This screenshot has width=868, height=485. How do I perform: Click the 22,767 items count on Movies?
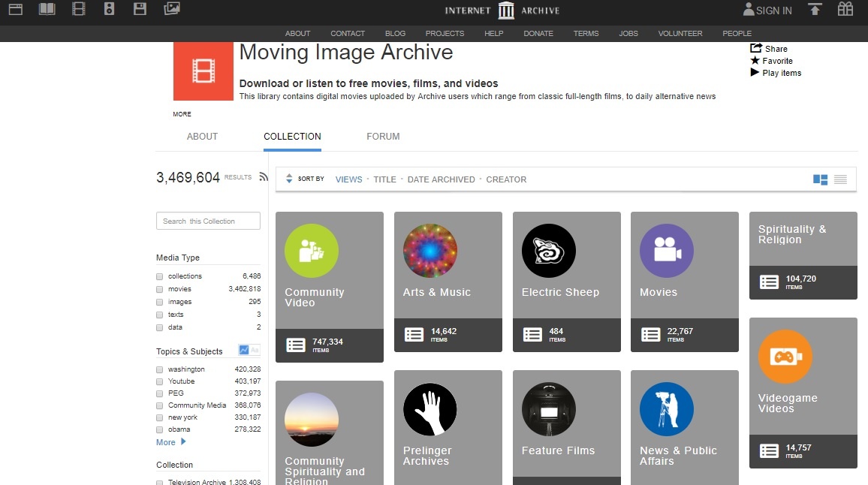[x=680, y=334]
